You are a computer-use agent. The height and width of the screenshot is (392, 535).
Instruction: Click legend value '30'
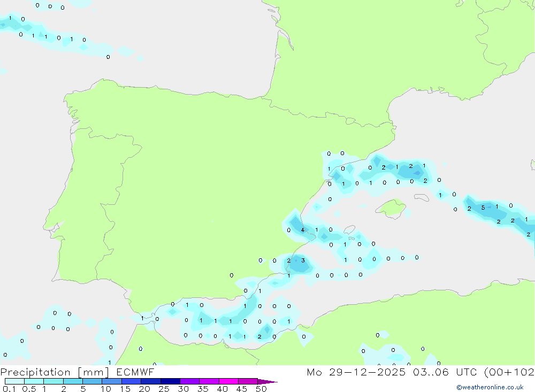(183, 389)
